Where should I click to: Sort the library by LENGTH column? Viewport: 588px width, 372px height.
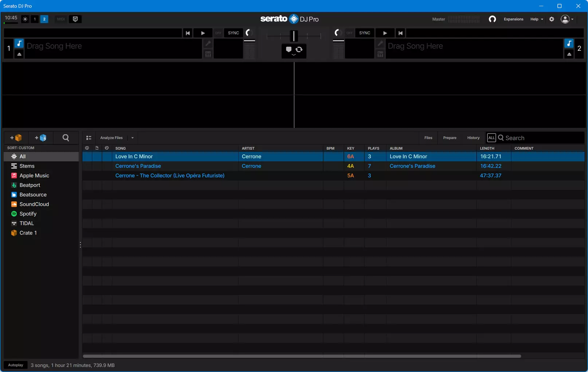(x=487, y=148)
